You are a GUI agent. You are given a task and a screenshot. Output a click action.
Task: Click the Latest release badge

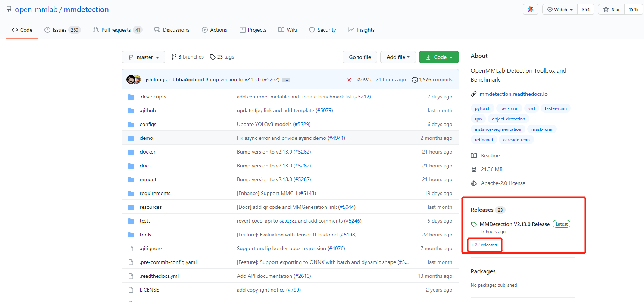point(562,224)
